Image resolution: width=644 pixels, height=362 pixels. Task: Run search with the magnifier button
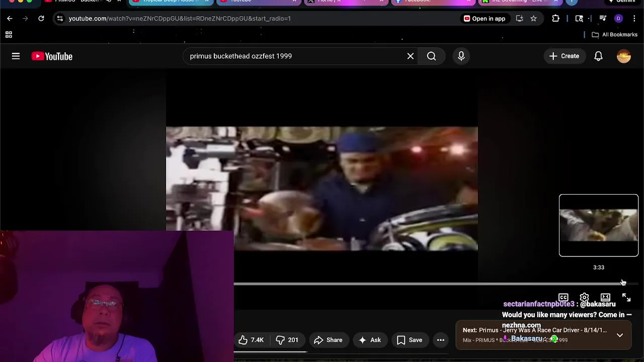click(x=432, y=56)
